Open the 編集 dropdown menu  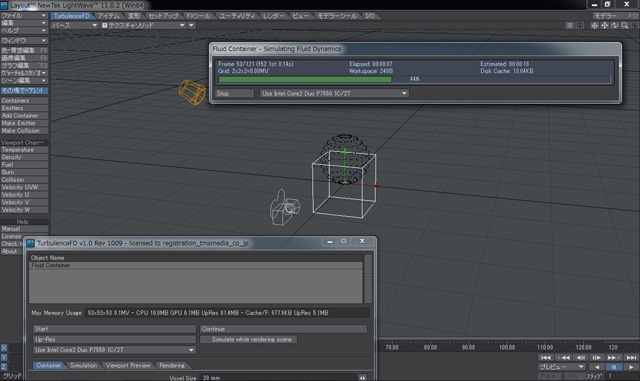(x=24, y=23)
